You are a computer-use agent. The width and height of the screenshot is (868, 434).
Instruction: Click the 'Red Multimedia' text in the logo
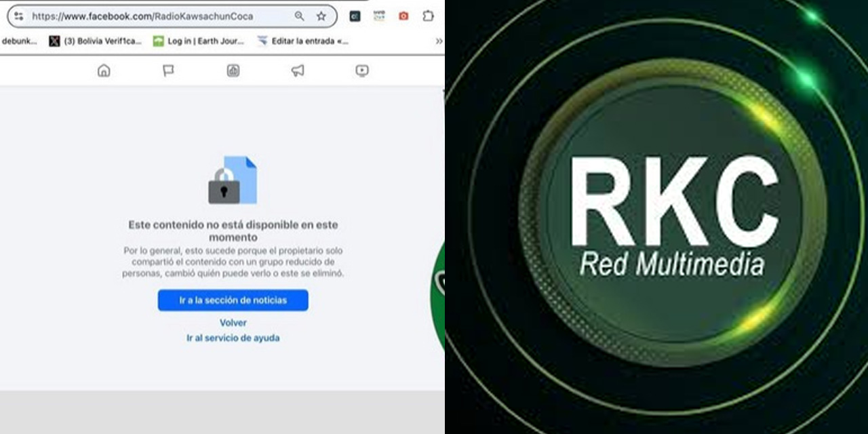point(672,264)
